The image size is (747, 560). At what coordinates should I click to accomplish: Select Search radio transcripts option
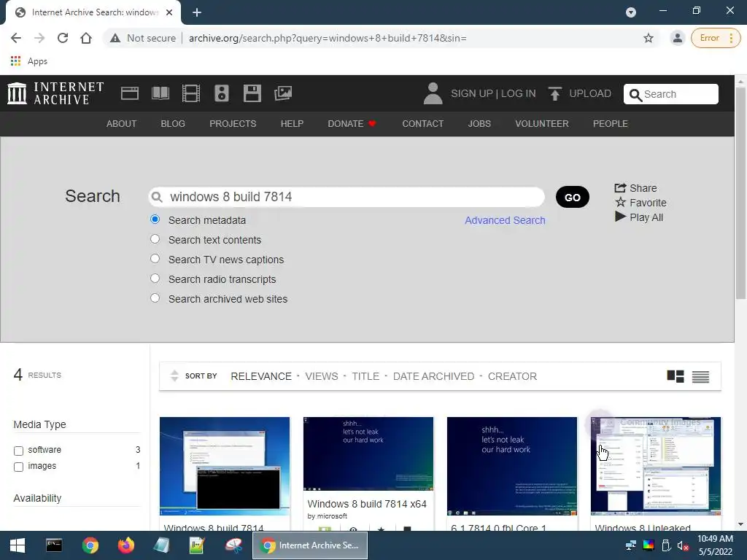tap(155, 278)
